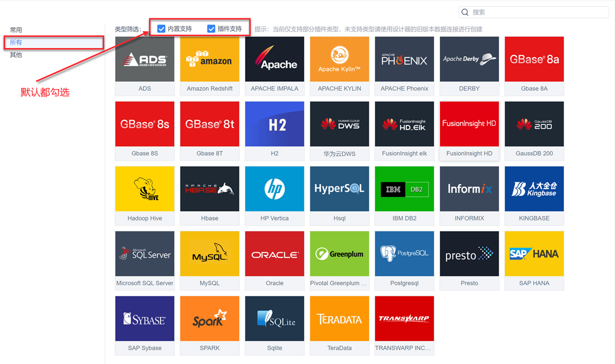Select the Apache Kylin tile

339,66
